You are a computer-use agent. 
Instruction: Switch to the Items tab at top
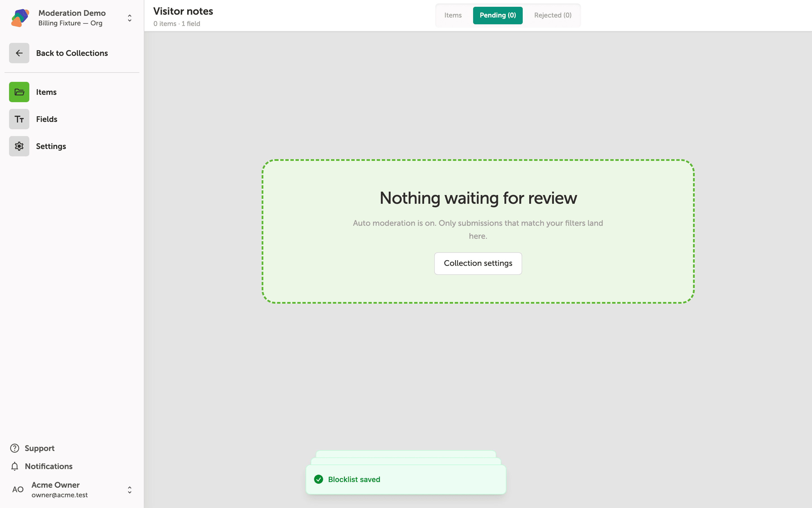[453, 16]
